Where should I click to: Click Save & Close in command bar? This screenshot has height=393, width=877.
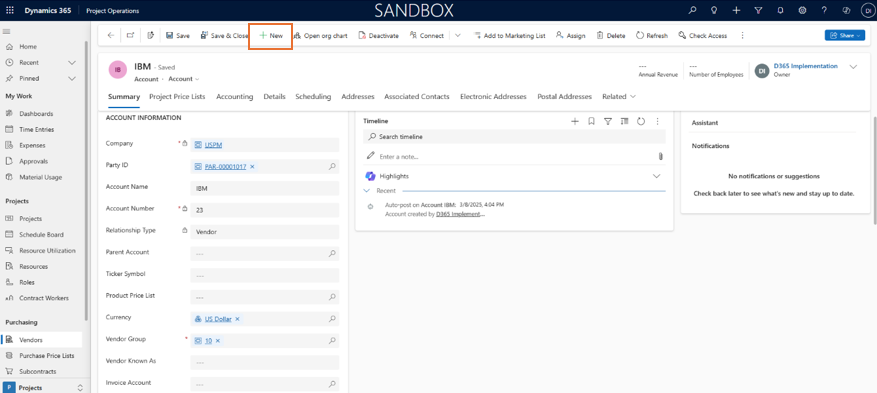pos(224,35)
